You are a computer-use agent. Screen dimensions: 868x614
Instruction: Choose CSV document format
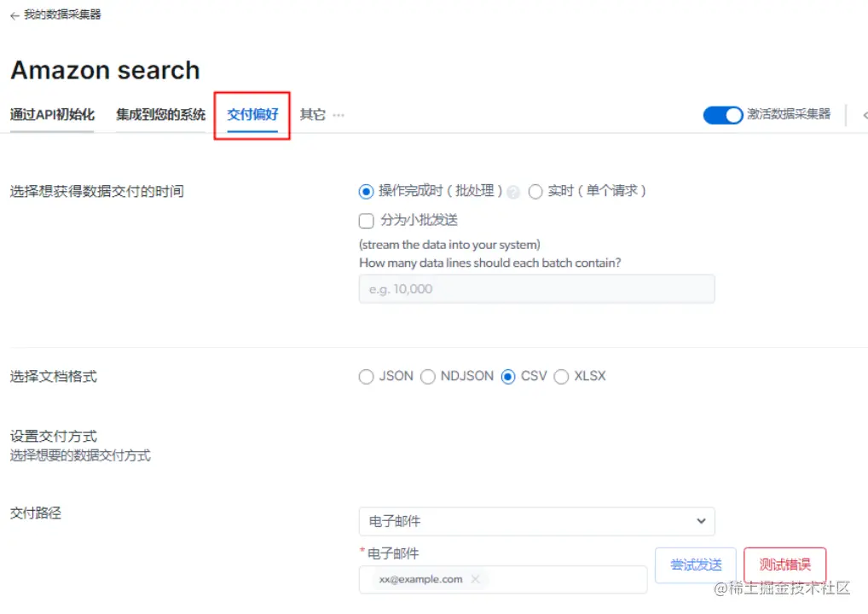click(x=508, y=376)
